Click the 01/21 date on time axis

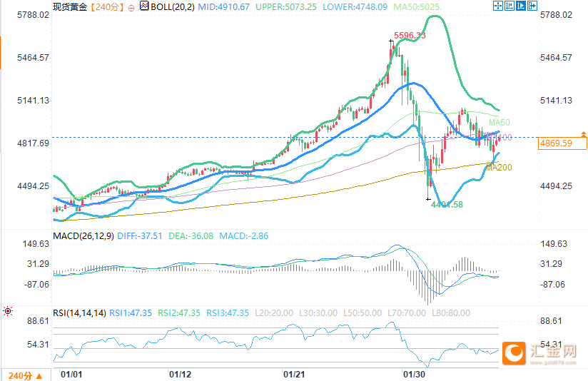[x=295, y=374]
